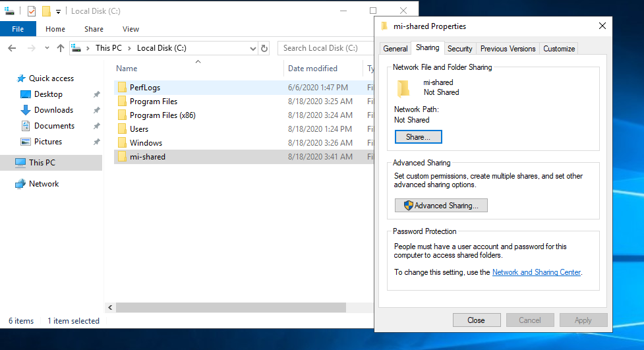Expand the chevron before This PC breadcrumb
The width and height of the screenshot is (644, 350).
coord(88,49)
